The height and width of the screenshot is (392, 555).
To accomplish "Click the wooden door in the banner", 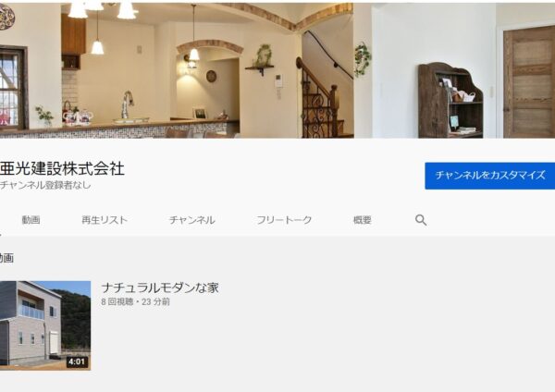I will 529,82.
